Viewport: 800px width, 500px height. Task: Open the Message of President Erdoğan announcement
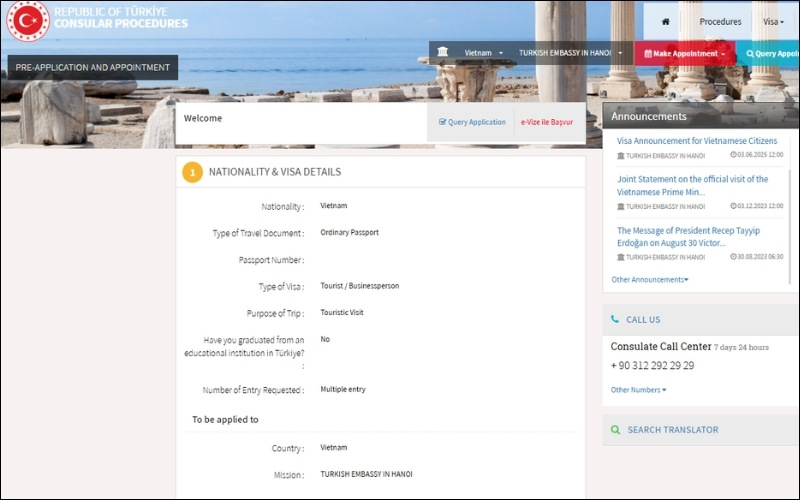(x=688, y=236)
